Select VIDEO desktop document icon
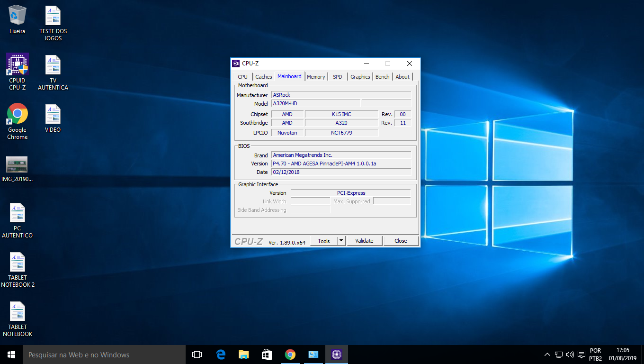This screenshot has height=364, width=644. coord(53,118)
